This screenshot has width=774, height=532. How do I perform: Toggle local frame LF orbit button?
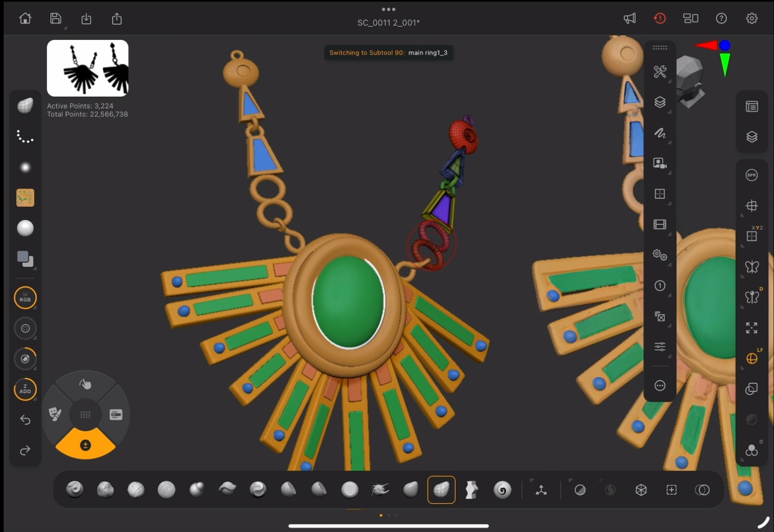[x=751, y=358]
